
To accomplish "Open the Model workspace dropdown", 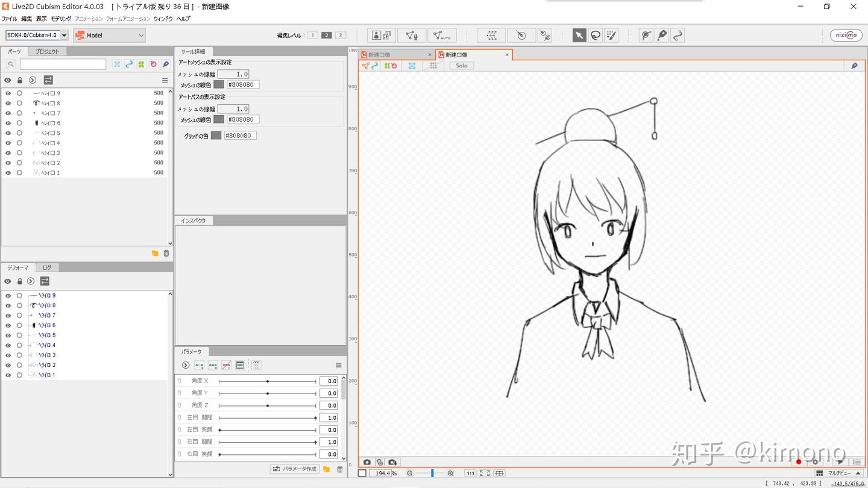I will (109, 36).
